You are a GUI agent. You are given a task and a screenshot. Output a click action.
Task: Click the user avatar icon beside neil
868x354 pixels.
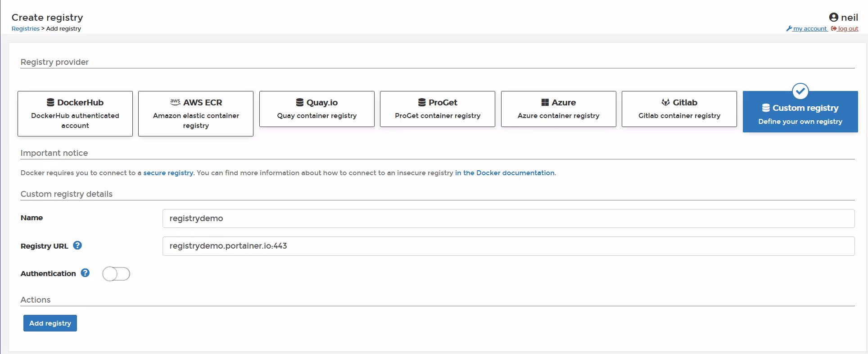834,17
